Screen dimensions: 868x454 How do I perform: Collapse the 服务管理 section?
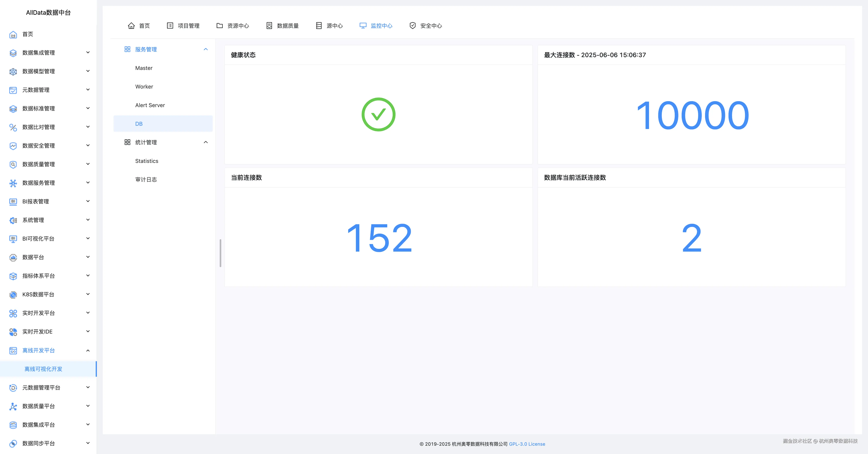point(206,49)
